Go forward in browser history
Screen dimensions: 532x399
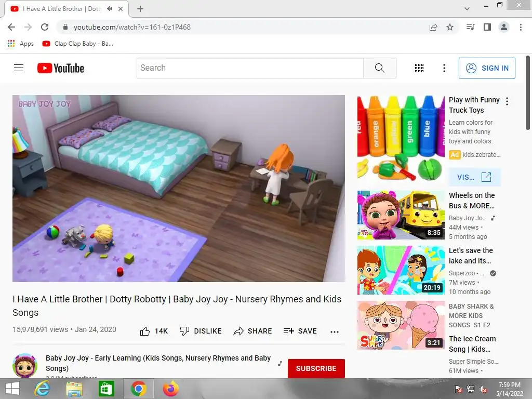[28, 27]
